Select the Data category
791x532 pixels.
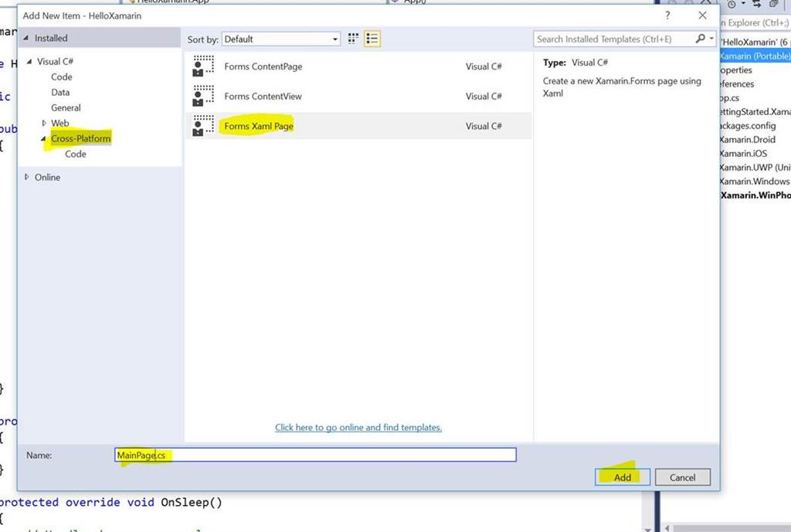tap(60, 93)
